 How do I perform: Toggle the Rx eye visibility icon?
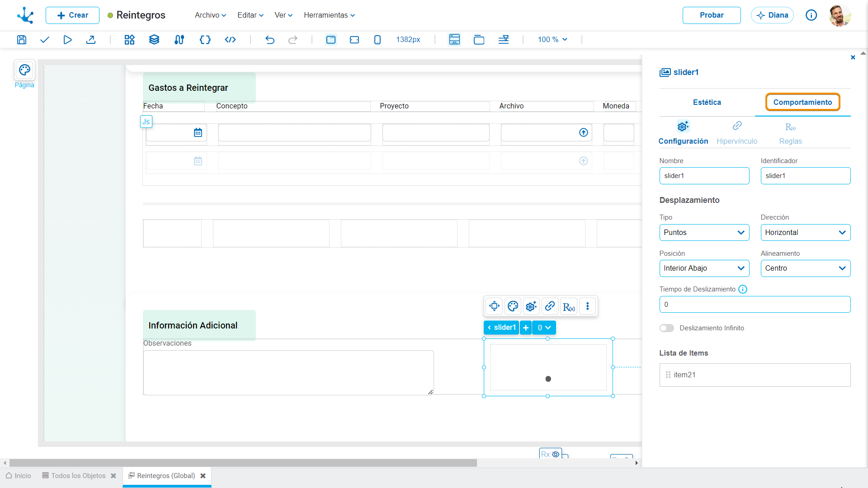[x=556, y=454]
